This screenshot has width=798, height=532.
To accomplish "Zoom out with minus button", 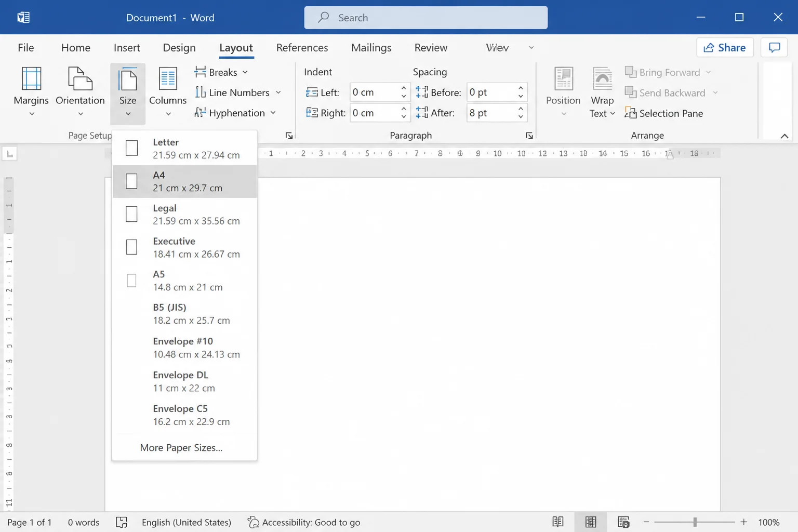I will click(646, 522).
